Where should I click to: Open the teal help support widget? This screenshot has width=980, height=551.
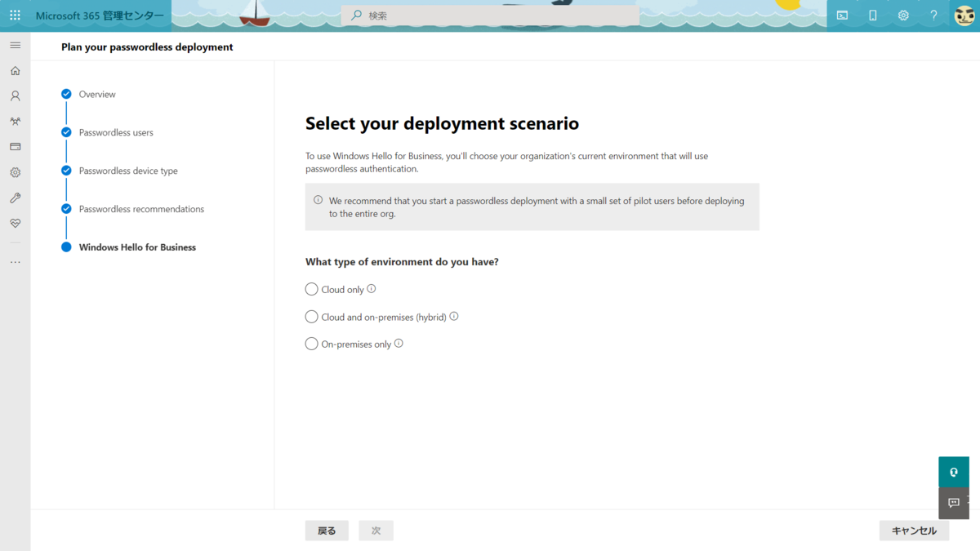click(954, 472)
